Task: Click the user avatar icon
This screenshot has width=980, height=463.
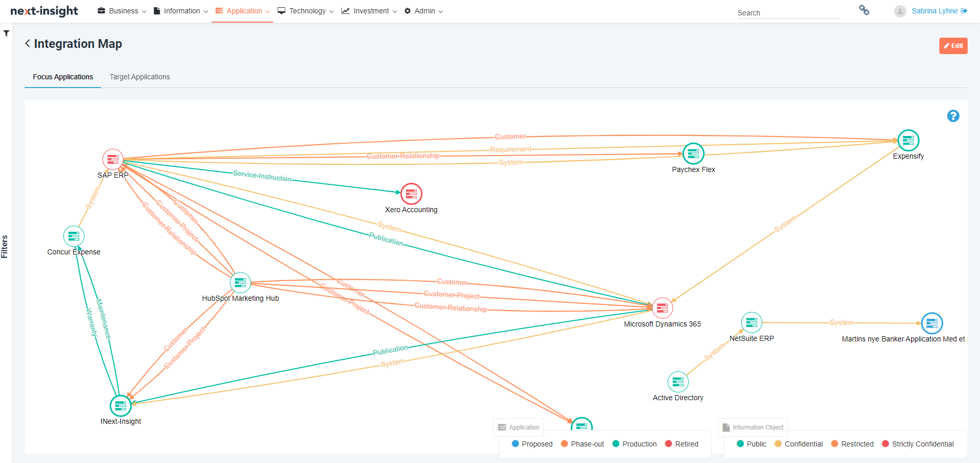Action: (900, 11)
